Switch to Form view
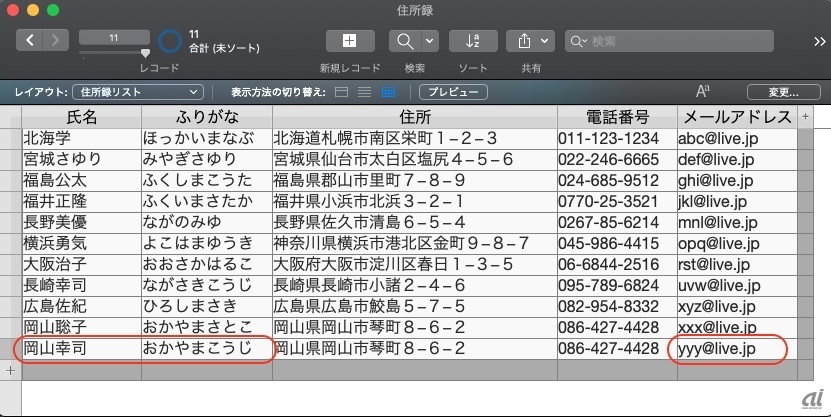 341,92
